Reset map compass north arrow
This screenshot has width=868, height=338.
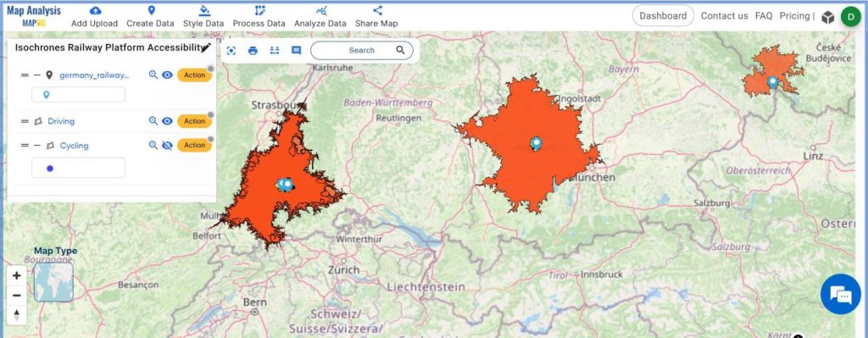(x=17, y=315)
